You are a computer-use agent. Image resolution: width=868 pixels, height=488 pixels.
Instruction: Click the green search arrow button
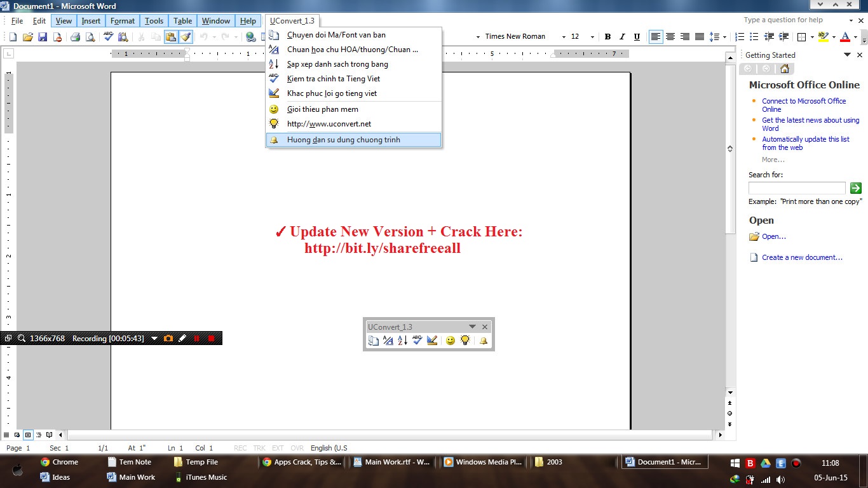click(855, 188)
